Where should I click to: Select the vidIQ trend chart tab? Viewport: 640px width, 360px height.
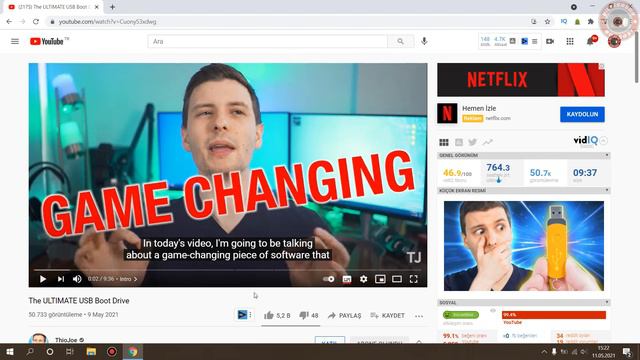(x=487, y=142)
